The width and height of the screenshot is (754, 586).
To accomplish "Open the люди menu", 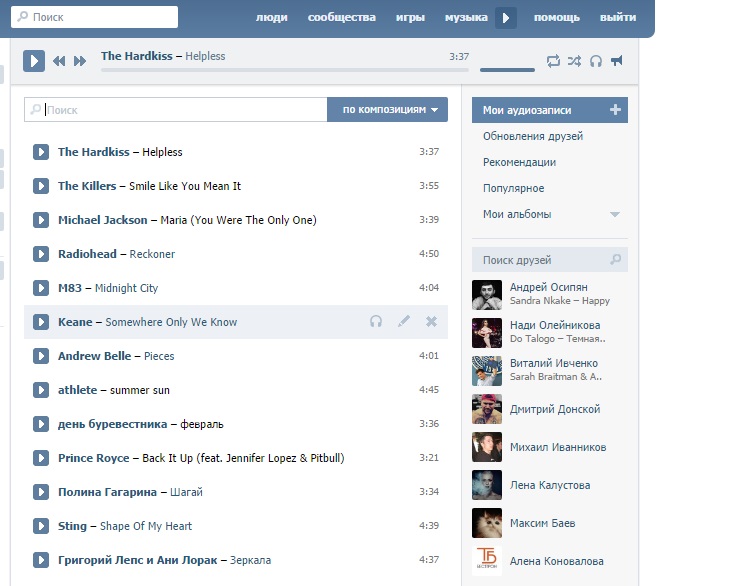I will (x=272, y=17).
